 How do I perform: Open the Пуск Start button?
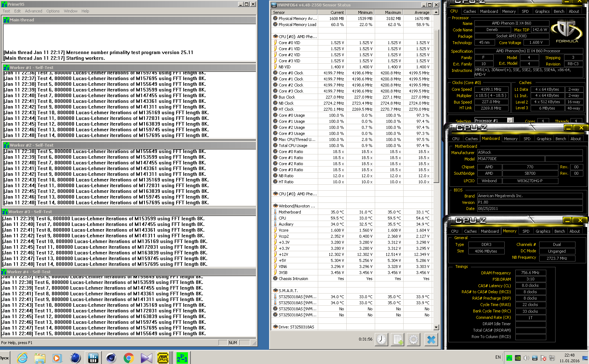pyautogui.click(x=5, y=358)
